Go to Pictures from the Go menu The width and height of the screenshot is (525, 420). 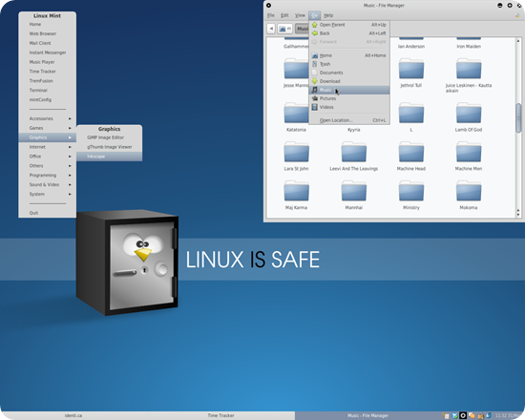(348, 98)
